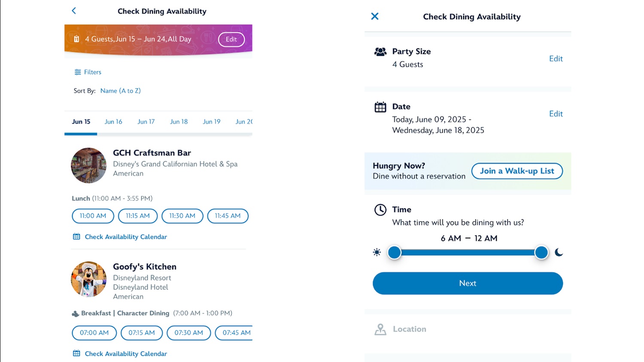Click the left handle of the time slider
Image resolution: width=644 pixels, height=362 pixels.
pyautogui.click(x=394, y=252)
